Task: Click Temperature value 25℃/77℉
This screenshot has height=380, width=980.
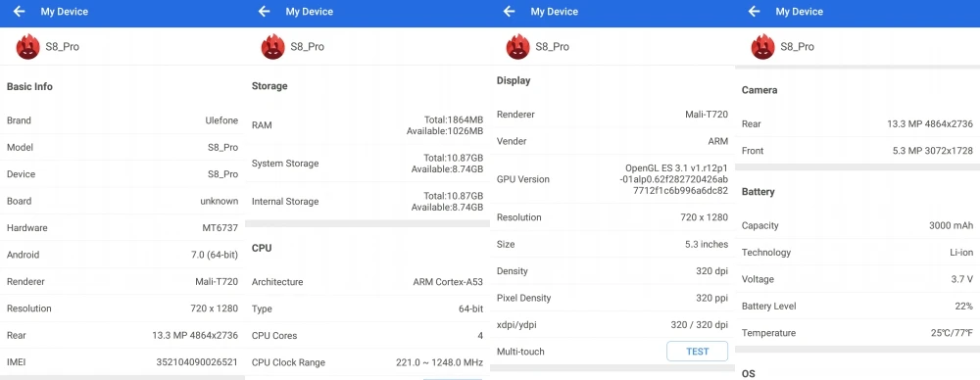Action: click(x=952, y=333)
